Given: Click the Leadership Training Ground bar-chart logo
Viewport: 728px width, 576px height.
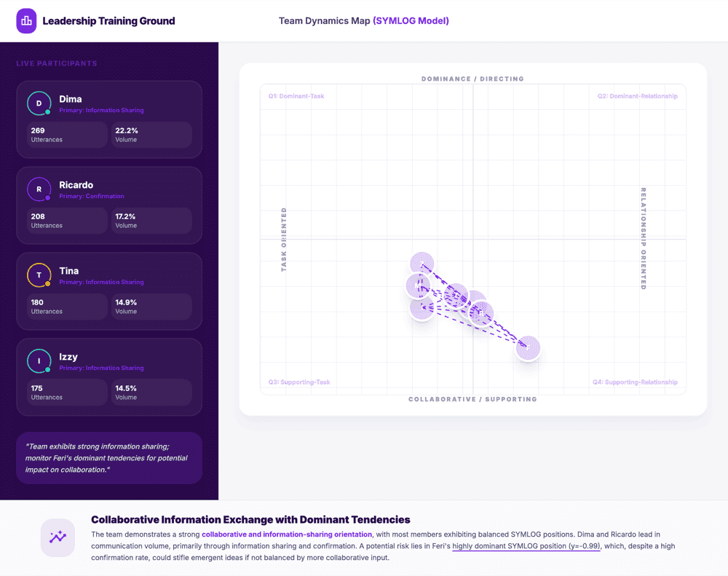Looking at the screenshot, I should pyautogui.click(x=26, y=21).
